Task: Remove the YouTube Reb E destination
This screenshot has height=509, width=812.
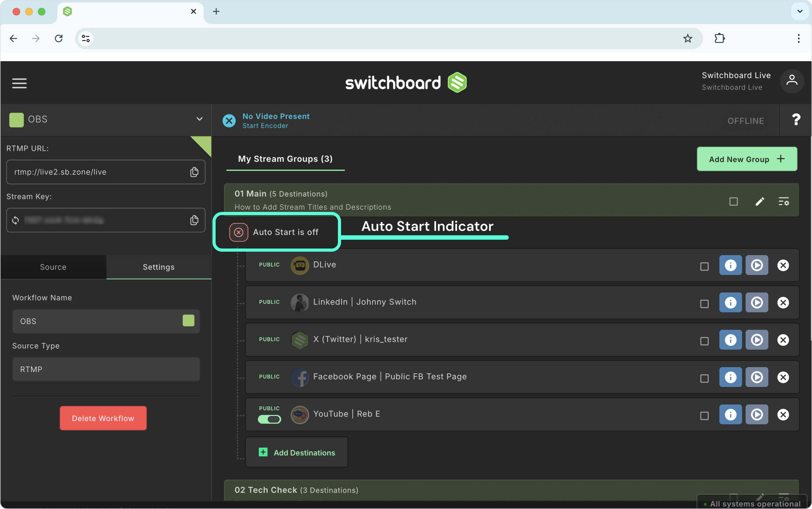Action: [x=783, y=415]
